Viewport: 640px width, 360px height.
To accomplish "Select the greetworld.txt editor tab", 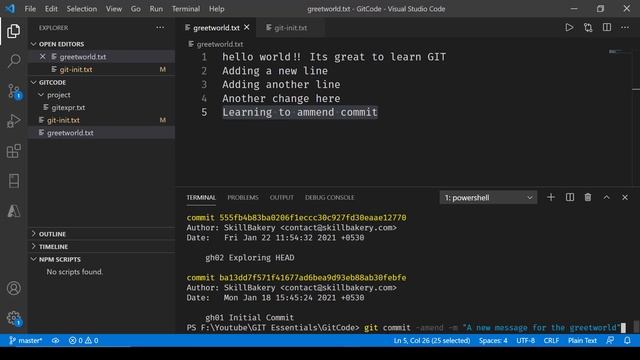I will (x=216, y=28).
